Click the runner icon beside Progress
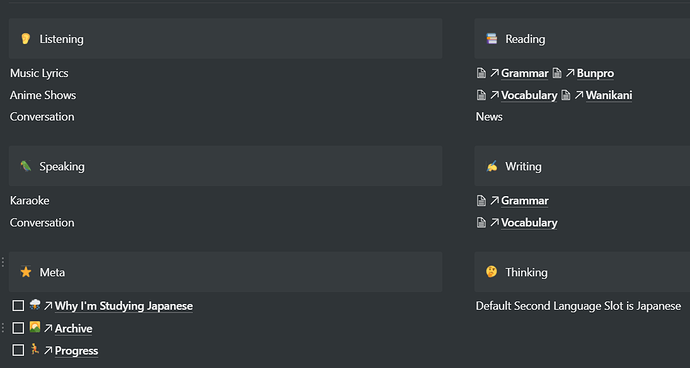690x368 pixels. (x=35, y=350)
